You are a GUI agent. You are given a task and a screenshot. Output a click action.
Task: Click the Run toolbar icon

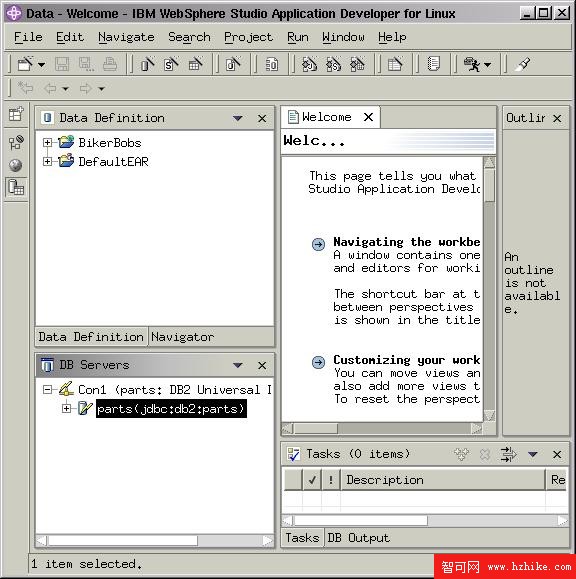click(472, 64)
